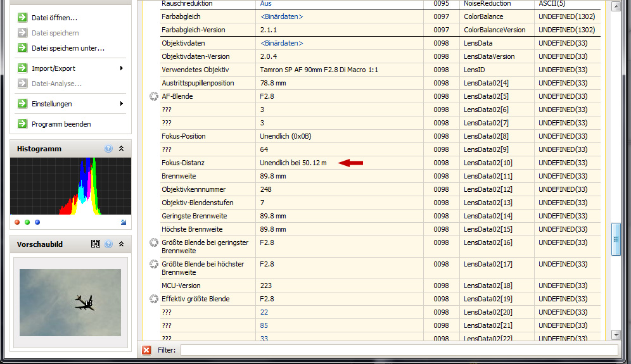Image resolution: width=631 pixels, height=364 pixels.
Task: Click the green arrow icon beside Programm beenden
Action: (22, 123)
